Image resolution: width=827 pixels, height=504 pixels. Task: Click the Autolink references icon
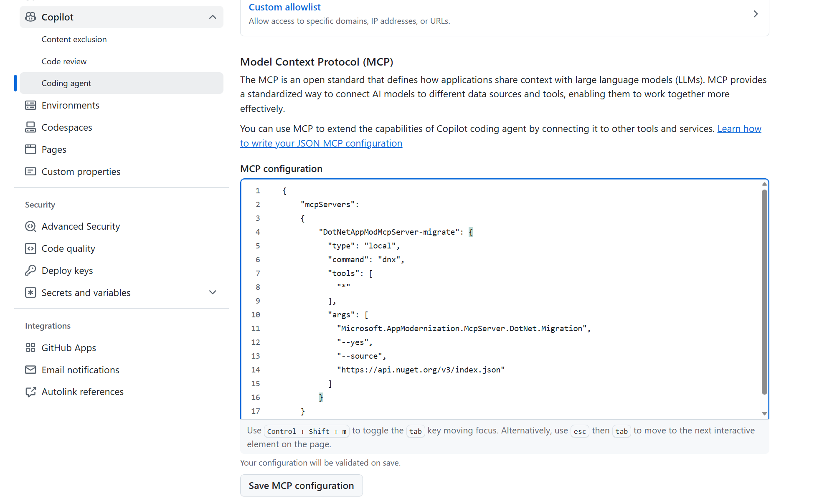(x=30, y=392)
